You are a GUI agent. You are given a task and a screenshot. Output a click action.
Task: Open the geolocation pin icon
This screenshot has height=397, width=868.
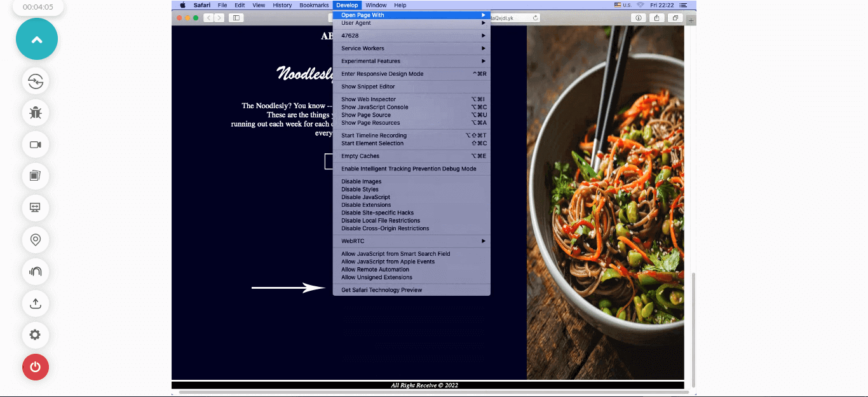pos(36,240)
